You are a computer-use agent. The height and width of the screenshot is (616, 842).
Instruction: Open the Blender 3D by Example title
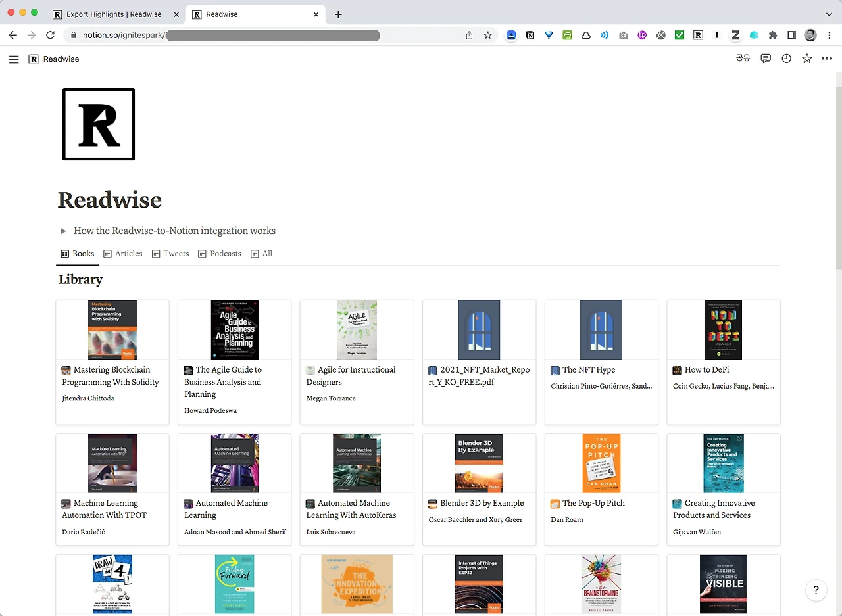482,503
